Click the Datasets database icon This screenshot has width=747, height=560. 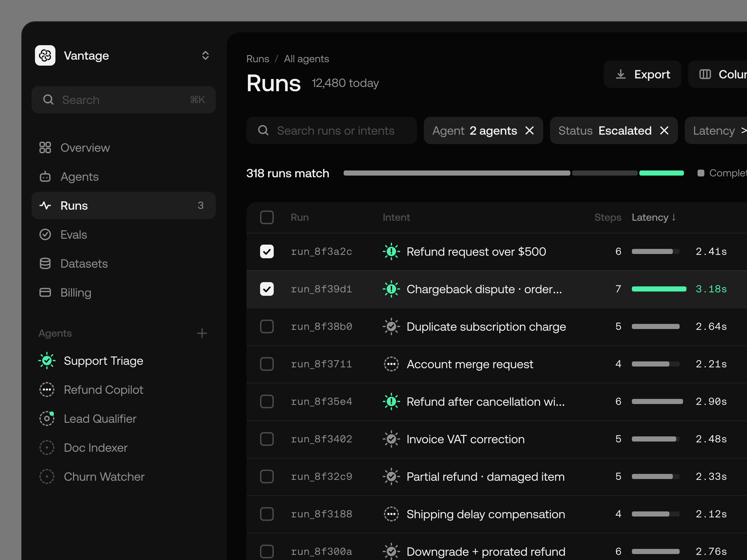click(x=45, y=264)
